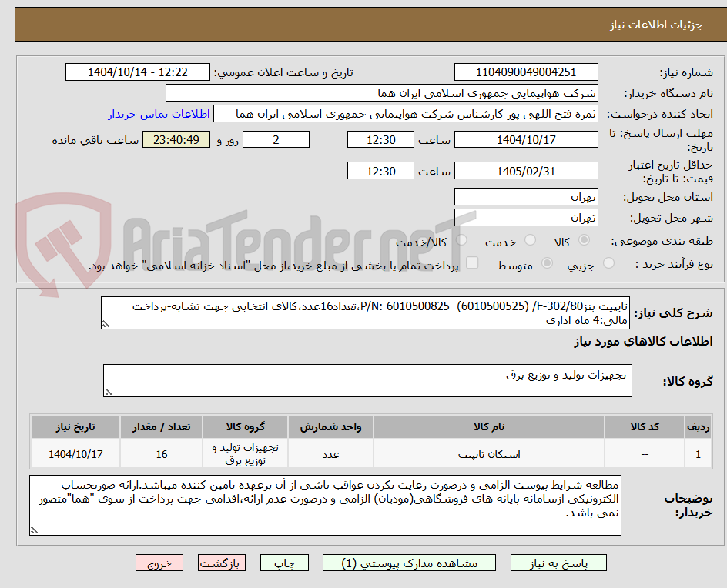Viewport: 727px width, 588px height.
Task: Enable the partial payment checkbox
Action: coord(473,262)
